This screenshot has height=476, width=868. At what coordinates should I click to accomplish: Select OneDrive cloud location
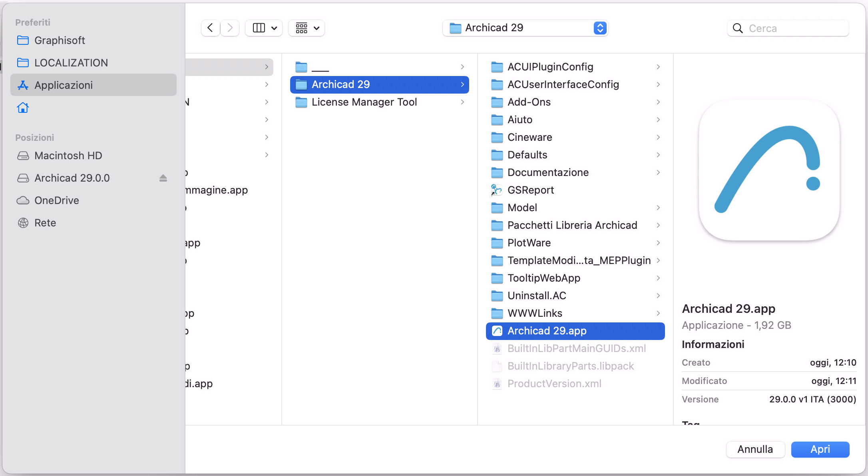[x=56, y=200]
